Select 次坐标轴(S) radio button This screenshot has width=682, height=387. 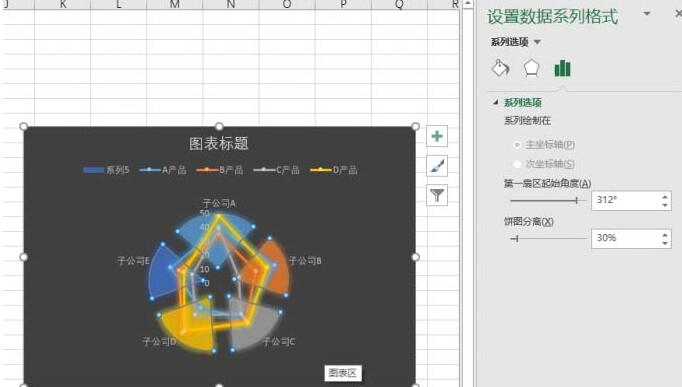pos(517,164)
